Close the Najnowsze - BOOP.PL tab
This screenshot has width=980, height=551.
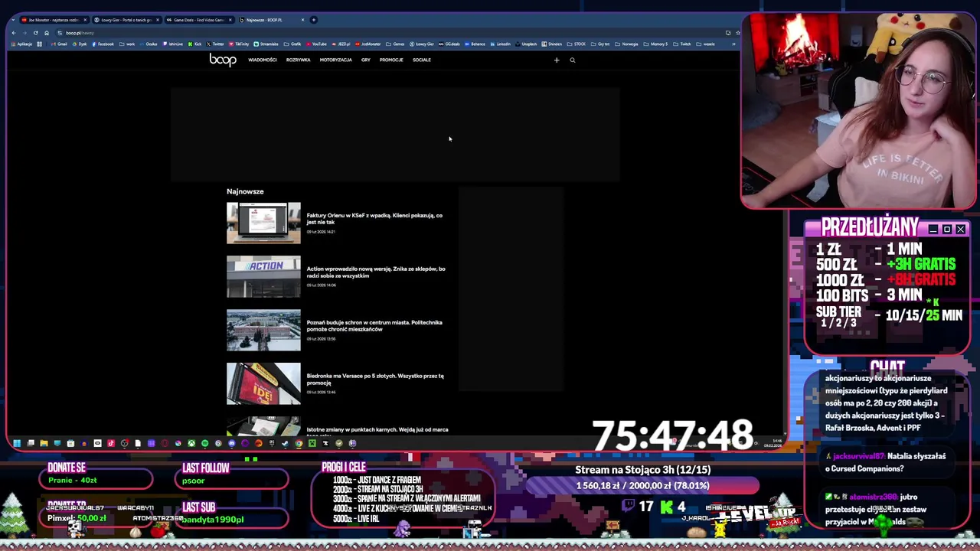click(x=302, y=20)
